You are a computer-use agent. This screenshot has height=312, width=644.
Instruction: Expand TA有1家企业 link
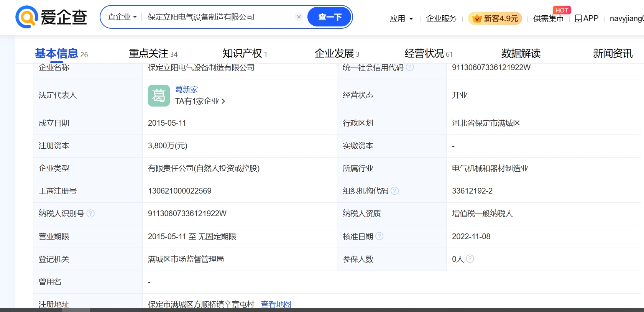[x=200, y=101]
